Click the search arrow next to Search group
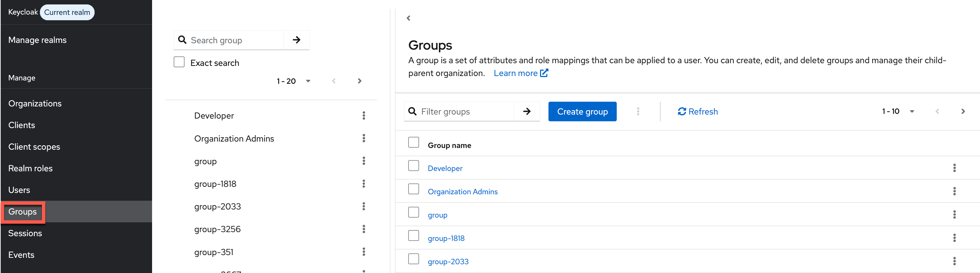This screenshot has height=273, width=980. 296,40
